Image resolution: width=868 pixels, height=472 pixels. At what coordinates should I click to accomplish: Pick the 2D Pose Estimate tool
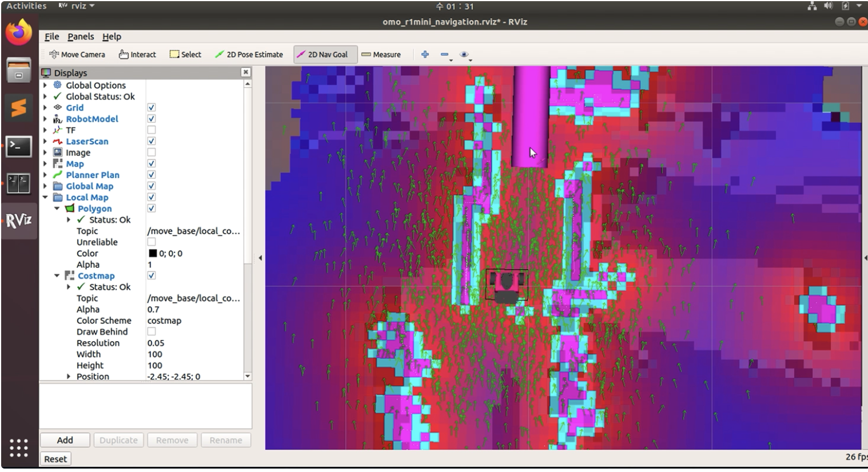249,54
